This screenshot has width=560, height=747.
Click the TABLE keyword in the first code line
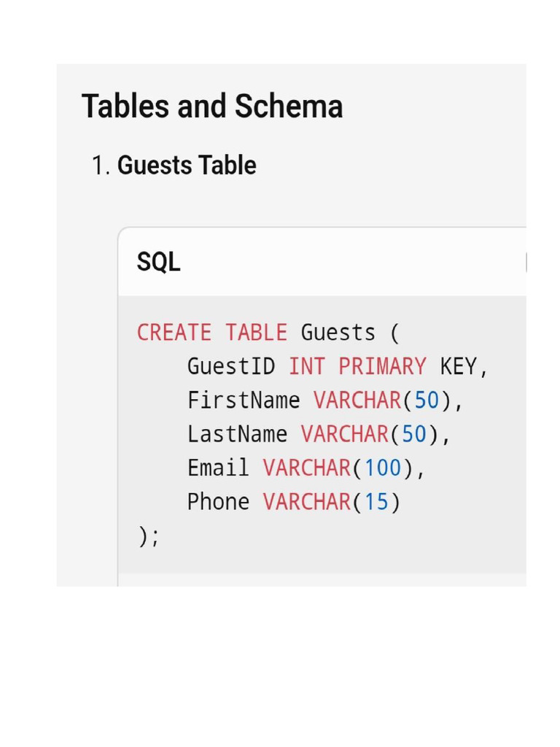pyautogui.click(x=256, y=333)
